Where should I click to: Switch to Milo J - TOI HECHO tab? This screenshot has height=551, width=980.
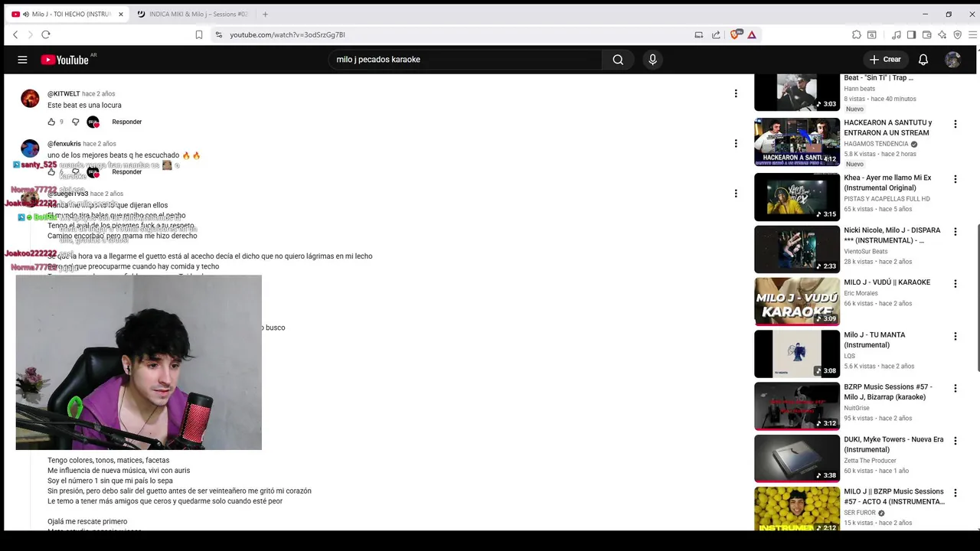pos(67,14)
